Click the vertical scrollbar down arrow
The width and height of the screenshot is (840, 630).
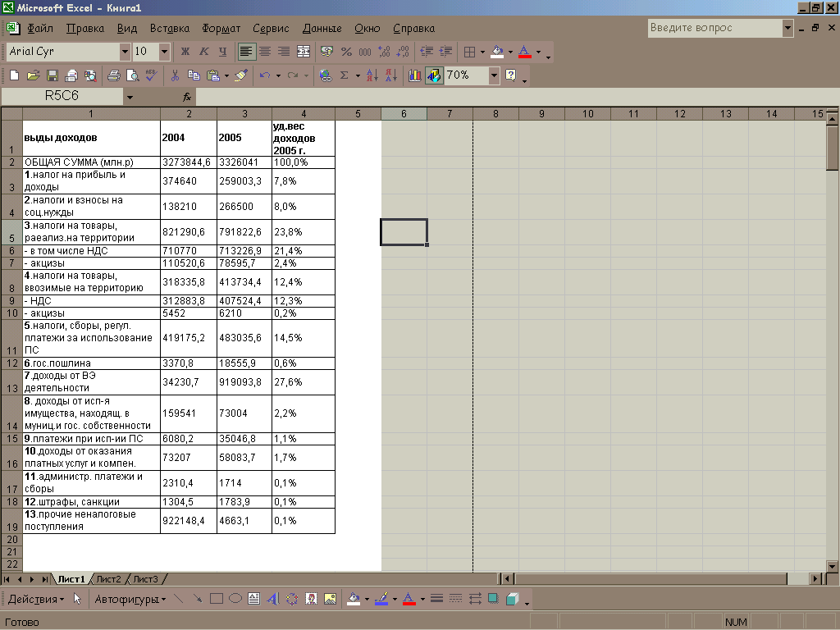[832, 566]
